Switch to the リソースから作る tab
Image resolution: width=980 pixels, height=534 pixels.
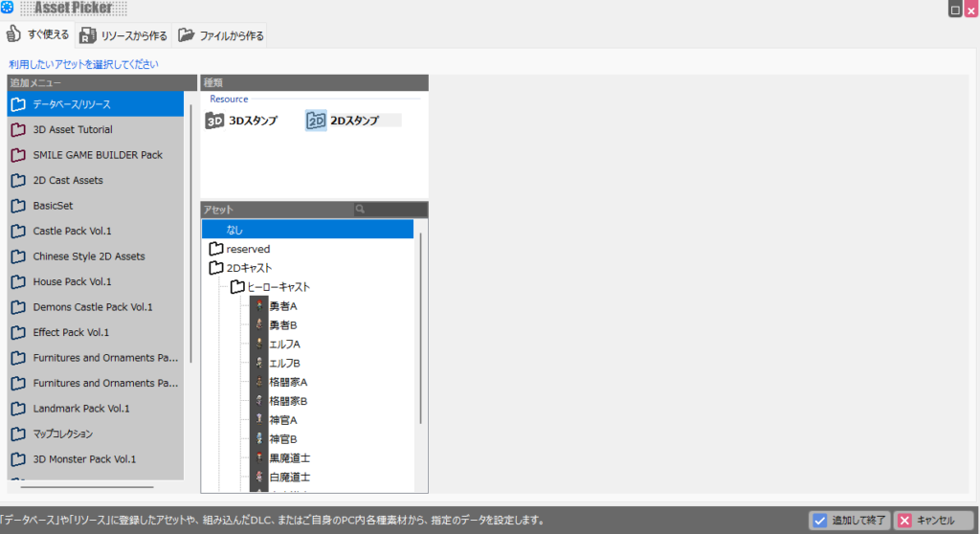tap(123, 36)
